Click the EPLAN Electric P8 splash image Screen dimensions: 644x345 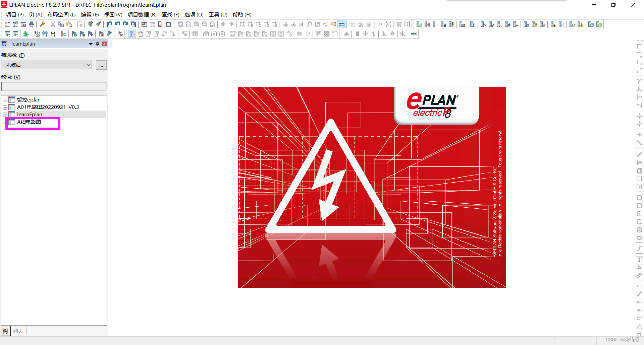[x=372, y=188]
